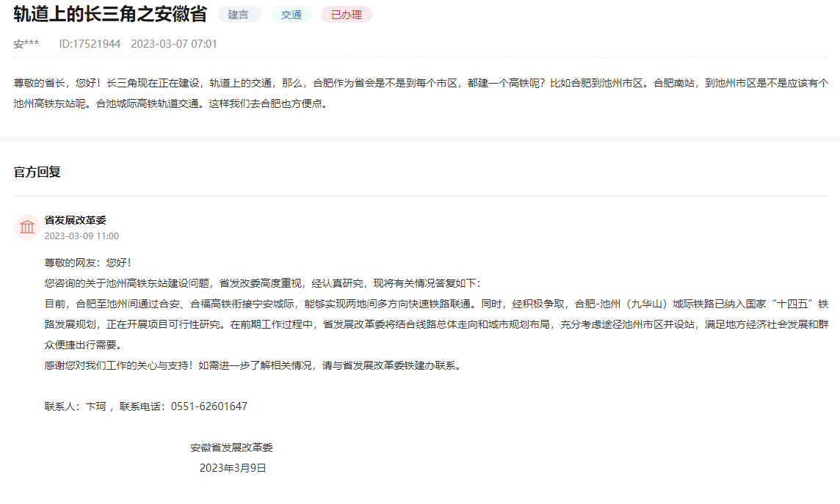Click the 建言 tag badge
The image size is (840, 504).
point(239,15)
